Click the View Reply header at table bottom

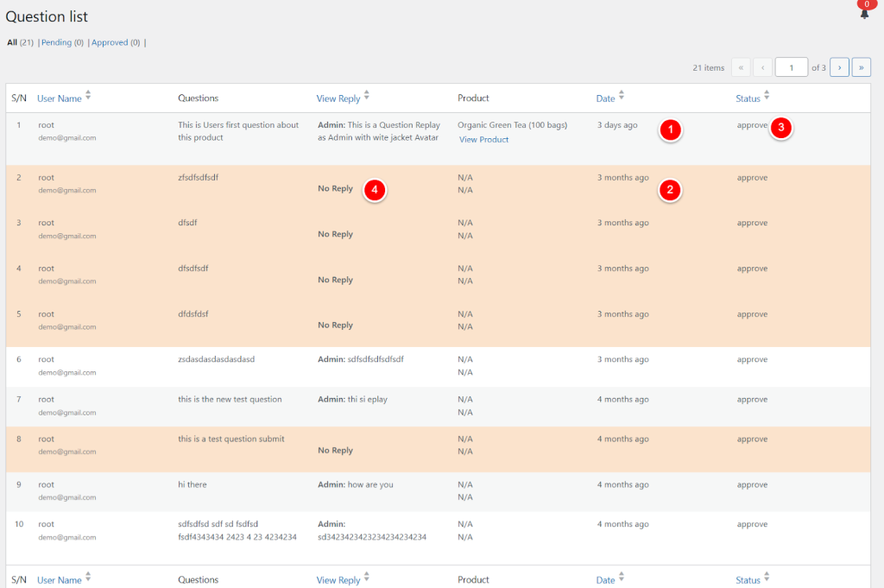tap(338, 580)
